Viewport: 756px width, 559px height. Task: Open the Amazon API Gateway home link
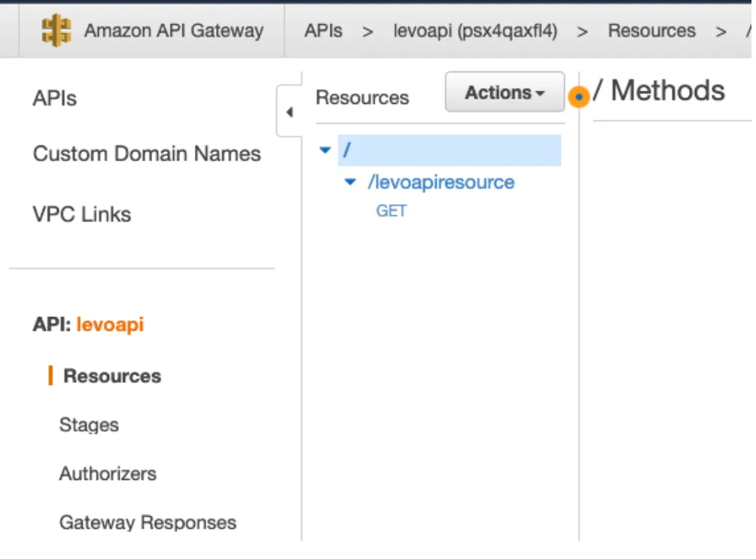click(174, 31)
